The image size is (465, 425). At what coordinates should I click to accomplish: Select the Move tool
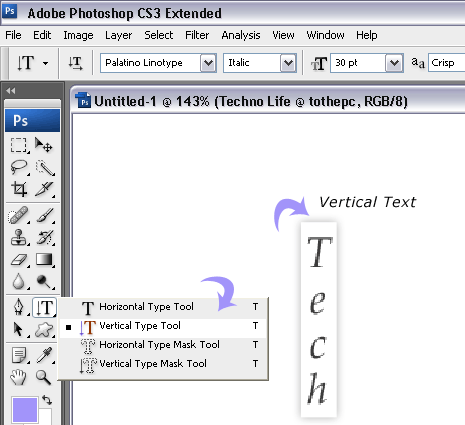coord(44,145)
